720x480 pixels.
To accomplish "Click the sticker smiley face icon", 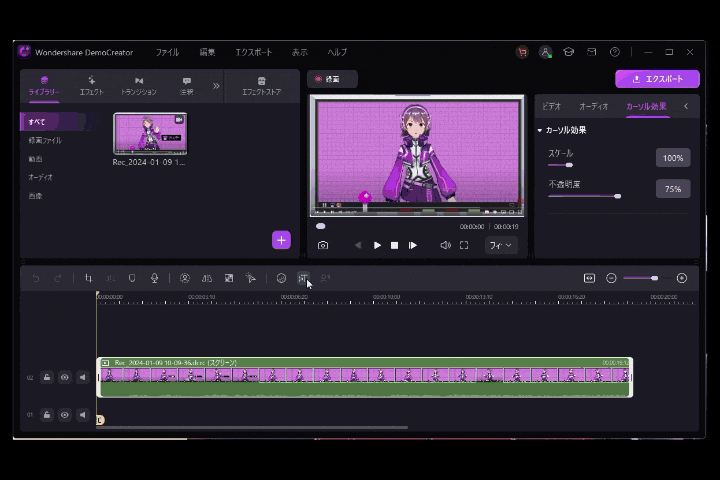I will point(281,278).
